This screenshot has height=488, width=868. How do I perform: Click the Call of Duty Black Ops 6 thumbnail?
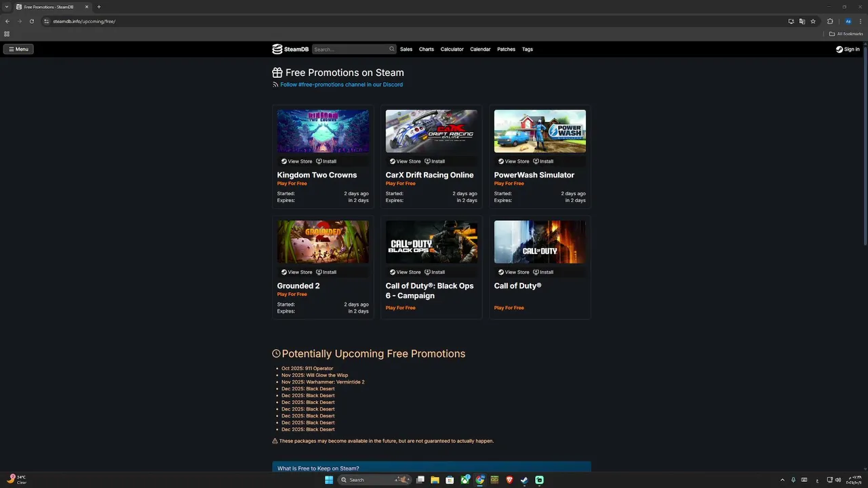pyautogui.click(x=431, y=242)
